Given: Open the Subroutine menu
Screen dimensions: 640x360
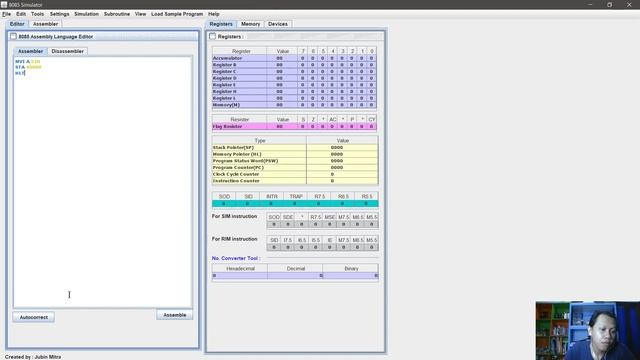Looking at the screenshot, I should (x=117, y=14).
